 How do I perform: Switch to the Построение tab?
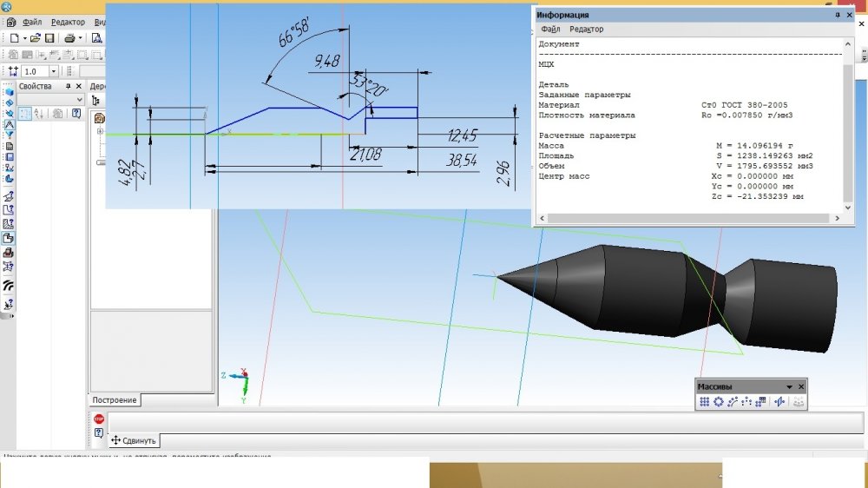[115, 400]
